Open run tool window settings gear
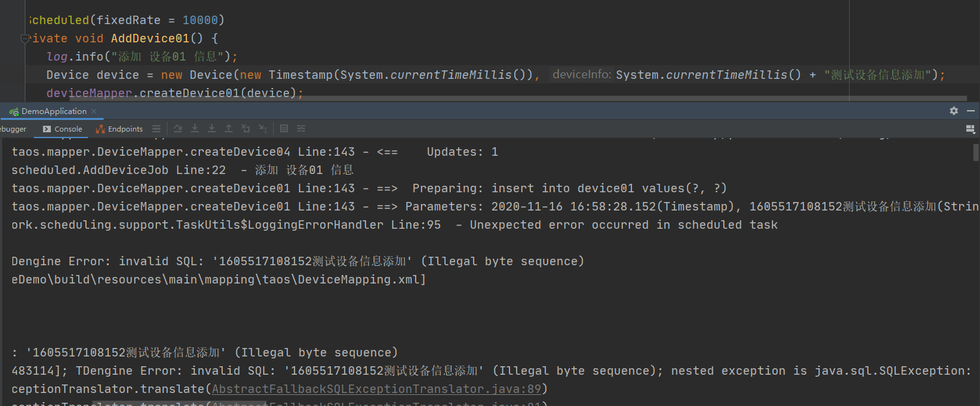Image resolution: width=980 pixels, height=406 pixels. 954,111
